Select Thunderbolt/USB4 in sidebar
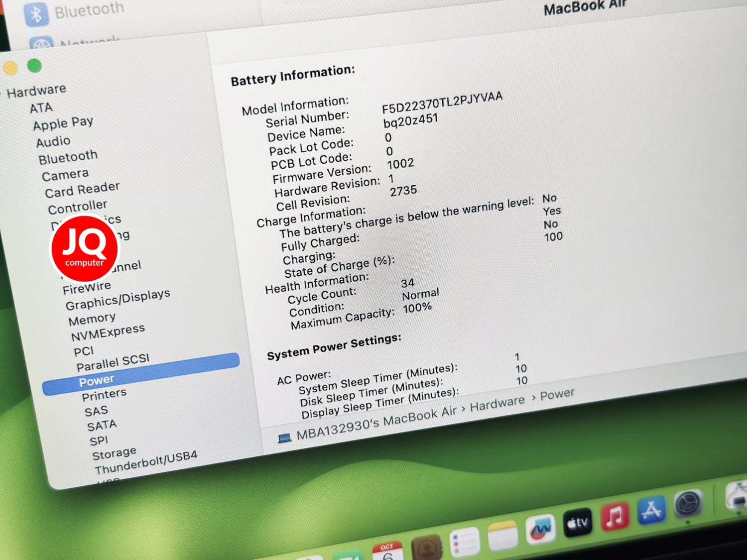747x560 pixels. 146,463
